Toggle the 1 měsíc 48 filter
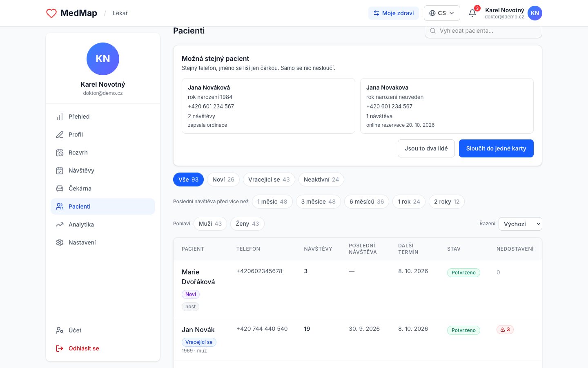The width and height of the screenshot is (588, 368). (272, 202)
